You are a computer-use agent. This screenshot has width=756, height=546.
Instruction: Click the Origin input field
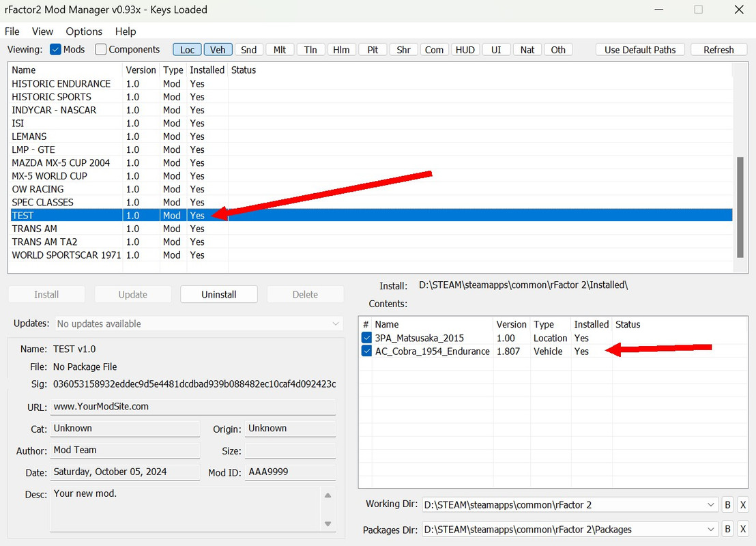[x=290, y=429]
